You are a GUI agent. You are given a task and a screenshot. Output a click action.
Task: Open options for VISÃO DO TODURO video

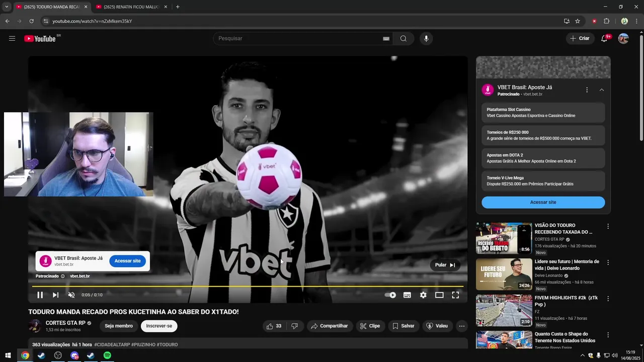coord(608,227)
